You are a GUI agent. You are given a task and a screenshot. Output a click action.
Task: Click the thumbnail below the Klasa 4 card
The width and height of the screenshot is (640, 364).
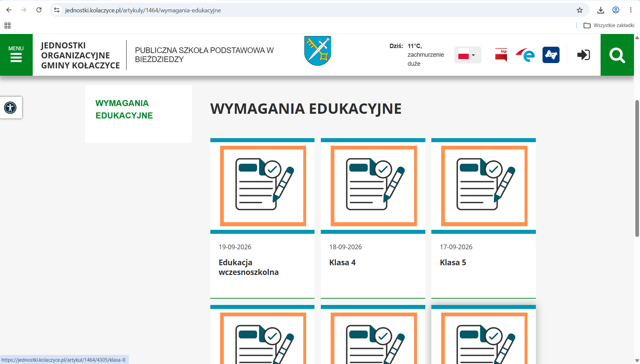pyautogui.click(x=373, y=335)
